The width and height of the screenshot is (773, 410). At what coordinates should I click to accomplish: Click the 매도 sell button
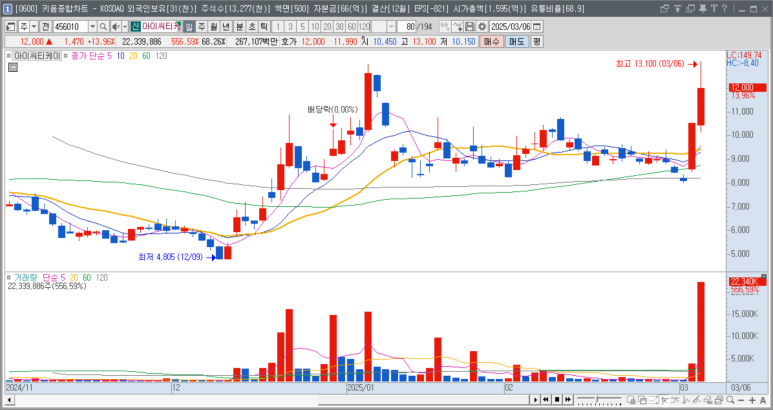pos(517,42)
